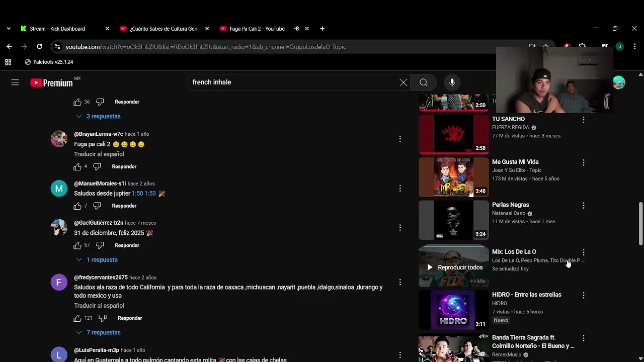The width and height of the screenshot is (644, 362).
Task: Open the YouTube account avatar menu
Action: point(619,82)
